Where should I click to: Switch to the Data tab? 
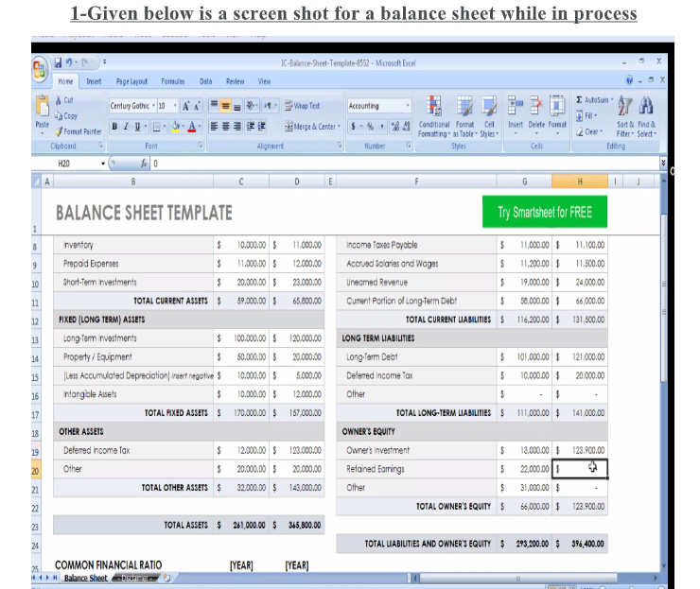click(206, 81)
